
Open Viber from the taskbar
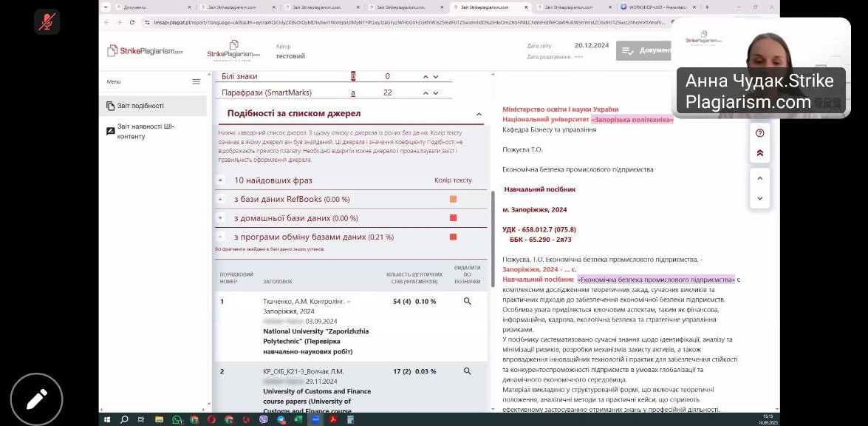[x=264, y=419]
